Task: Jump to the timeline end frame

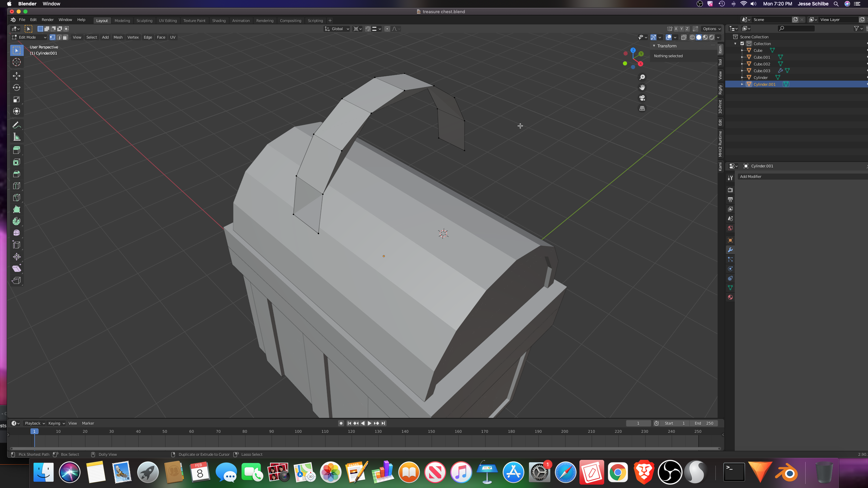Action: (383, 423)
